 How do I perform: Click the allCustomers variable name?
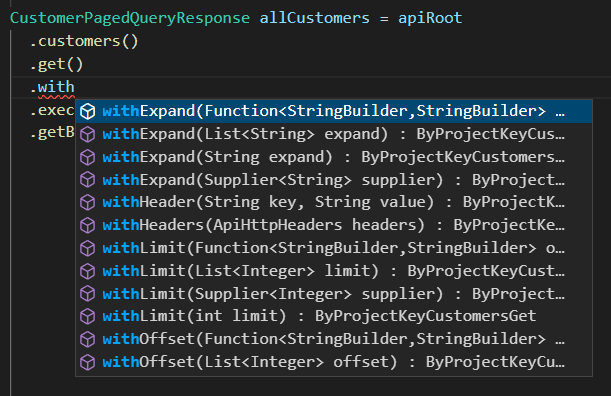coord(314,18)
